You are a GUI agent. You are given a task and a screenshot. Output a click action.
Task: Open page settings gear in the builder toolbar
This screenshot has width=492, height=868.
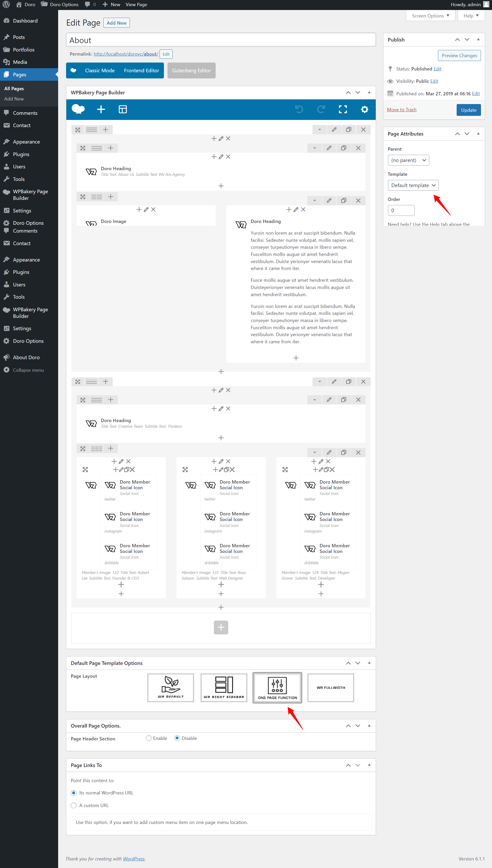tap(364, 109)
